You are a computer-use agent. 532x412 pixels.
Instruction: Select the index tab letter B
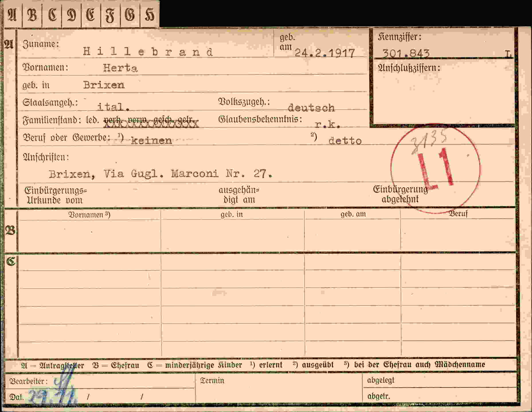[x=32, y=15]
